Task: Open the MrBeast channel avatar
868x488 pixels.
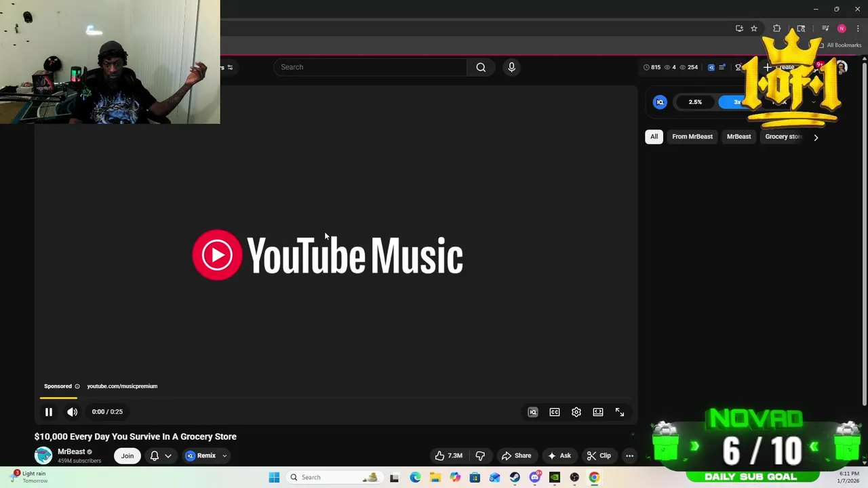Action: point(43,455)
